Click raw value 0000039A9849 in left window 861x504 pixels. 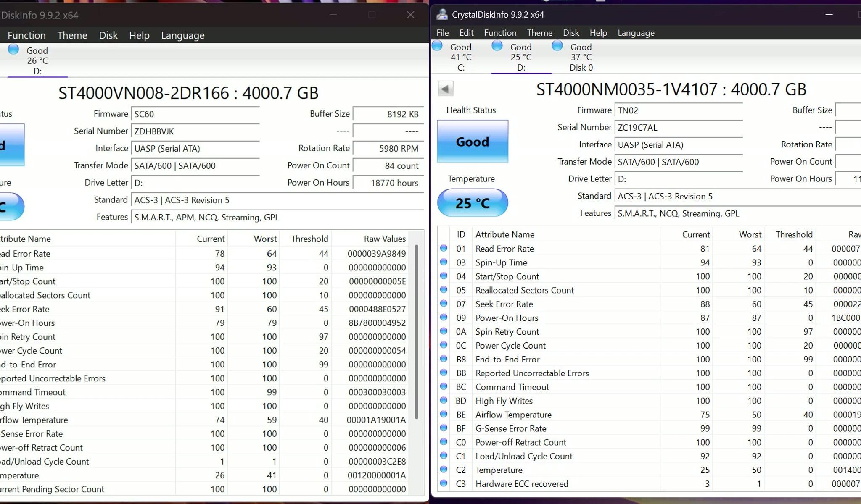[x=377, y=254]
